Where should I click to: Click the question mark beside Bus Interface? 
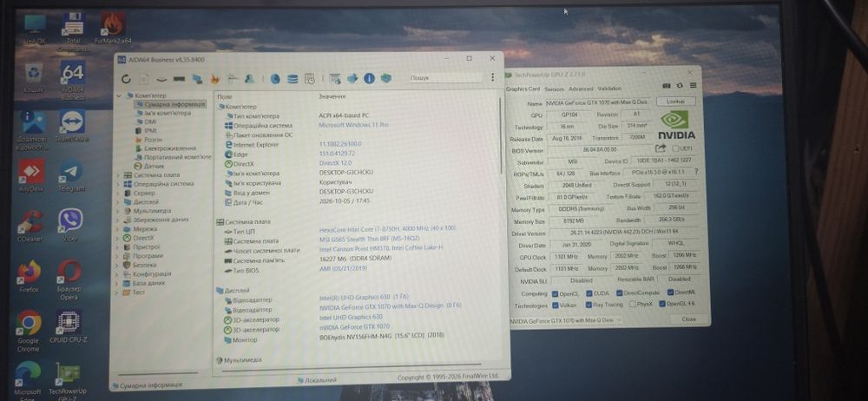[x=696, y=172]
